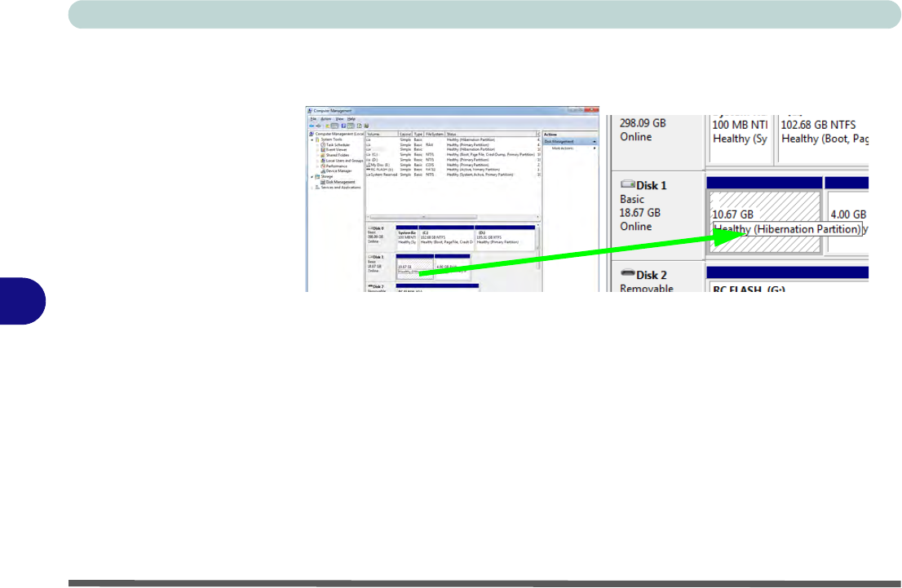Select the (C:) volume row in list
Screen dimensions: 902x588
click(453, 155)
